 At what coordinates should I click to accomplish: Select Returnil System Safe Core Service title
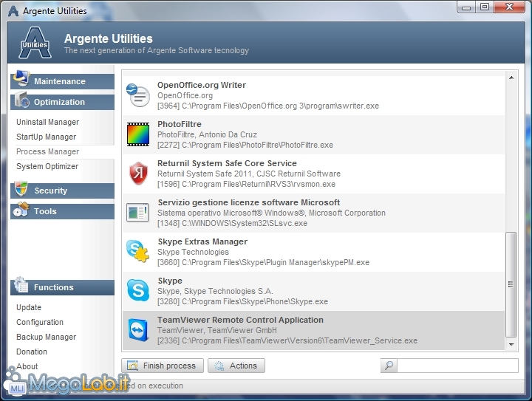[227, 163]
